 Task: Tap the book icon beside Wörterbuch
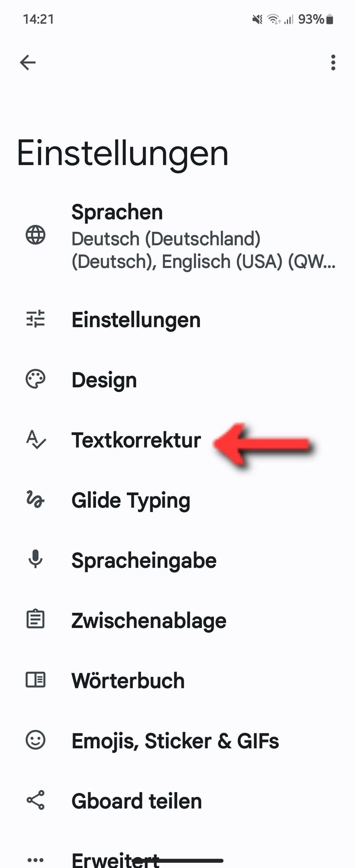35,679
